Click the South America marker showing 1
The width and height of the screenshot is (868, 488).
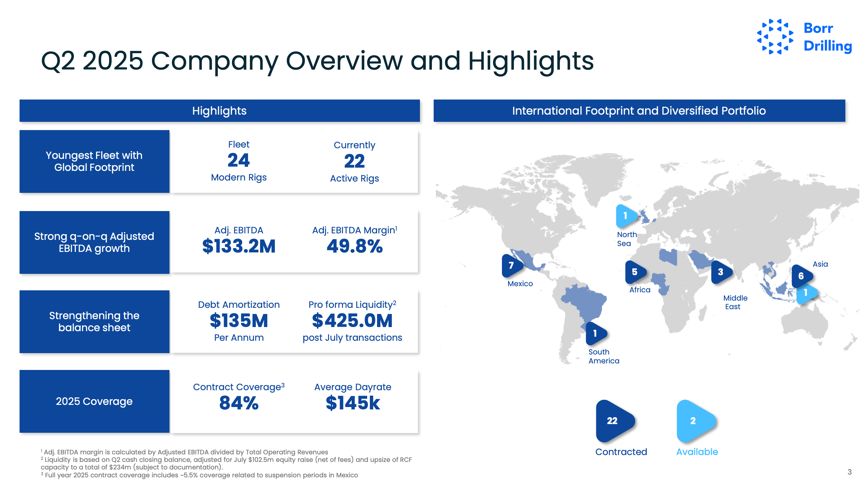pyautogui.click(x=596, y=333)
